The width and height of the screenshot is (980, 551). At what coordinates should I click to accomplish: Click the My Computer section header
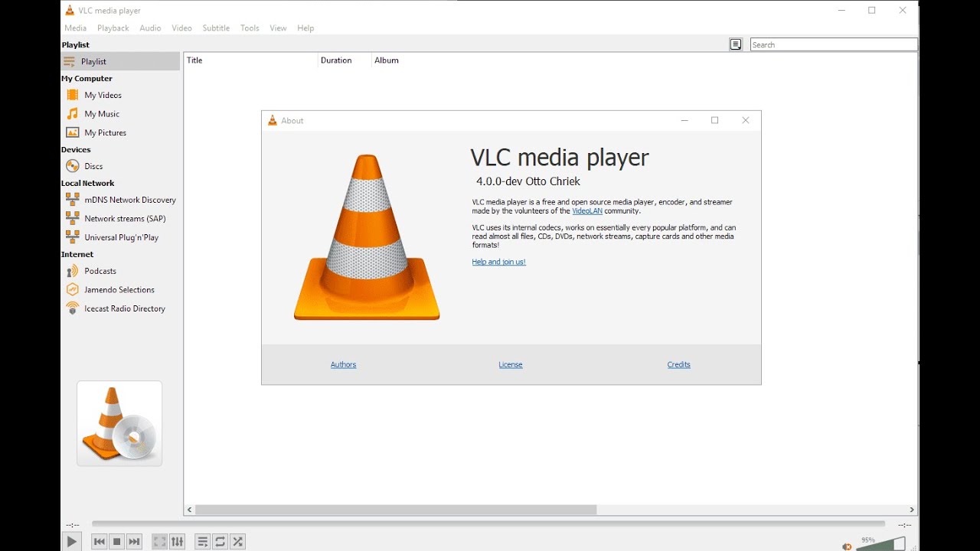pyautogui.click(x=87, y=78)
